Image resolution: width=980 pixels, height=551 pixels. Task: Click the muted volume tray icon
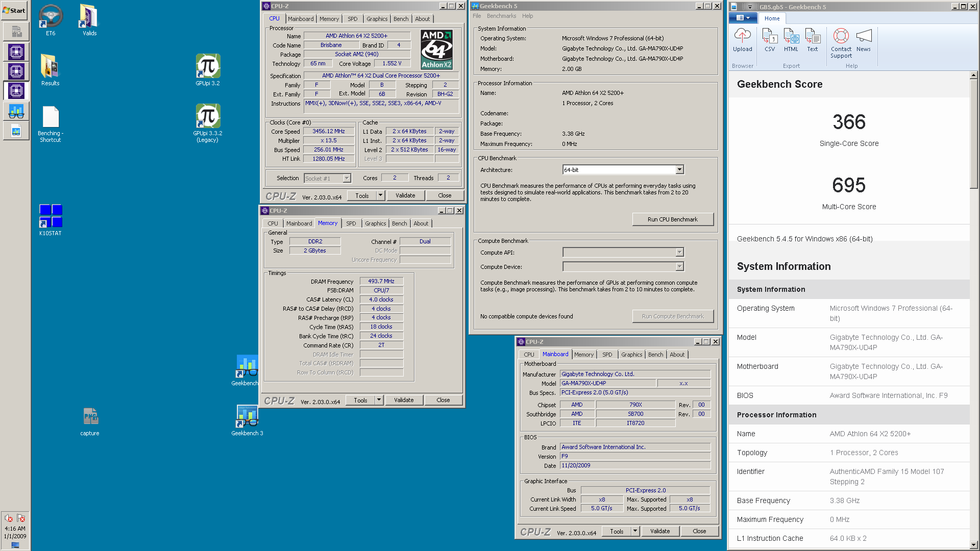8,518
